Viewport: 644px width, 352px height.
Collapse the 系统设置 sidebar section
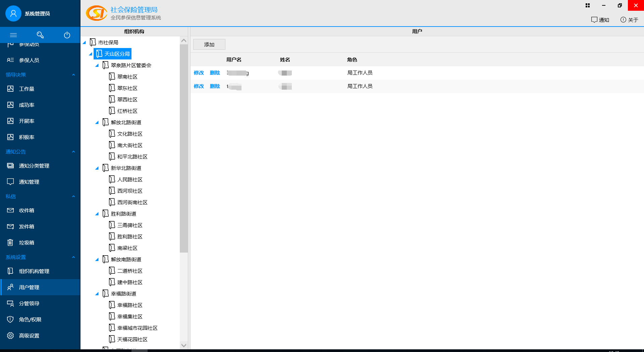tap(73, 257)
